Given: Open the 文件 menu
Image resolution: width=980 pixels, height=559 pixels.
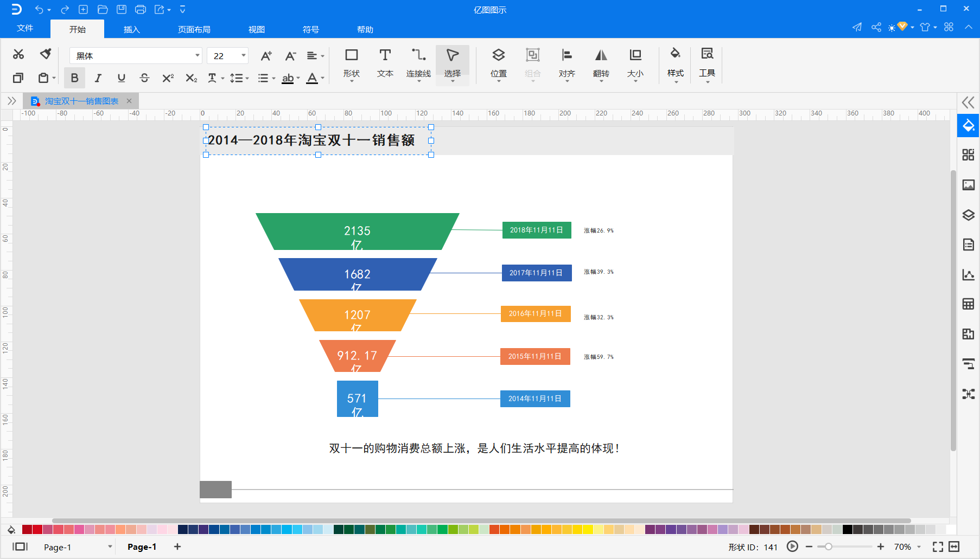Looking at the screenshot, I should (25, 28).
